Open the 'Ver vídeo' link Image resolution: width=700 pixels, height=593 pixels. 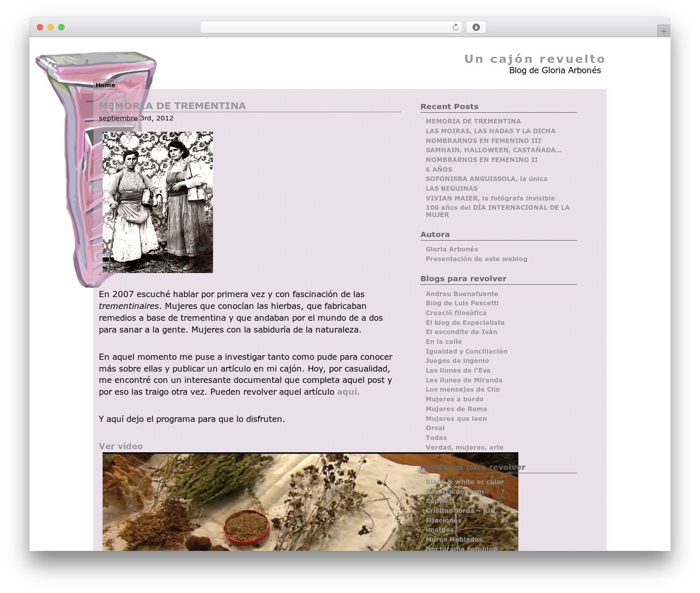tap(121, 446)
